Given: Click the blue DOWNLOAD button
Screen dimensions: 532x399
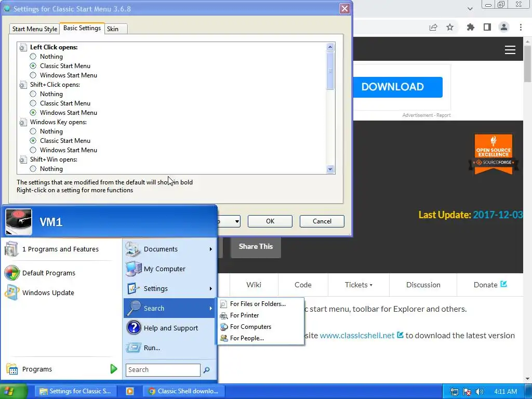Looking at the screenshot, I should (397, 87).
